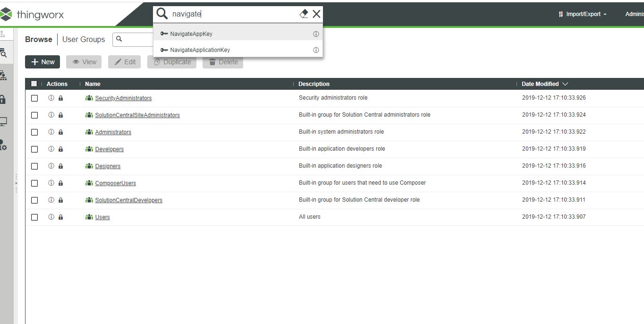Check the Administrators row checkbox
644x324 pixels.
pos(34,132)
